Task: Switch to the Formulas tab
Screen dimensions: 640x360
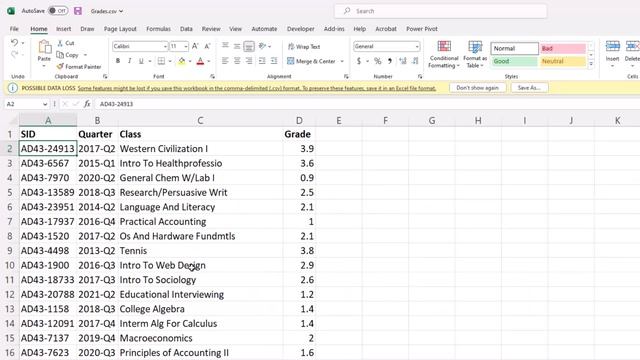Action: [x=158, y=29]
